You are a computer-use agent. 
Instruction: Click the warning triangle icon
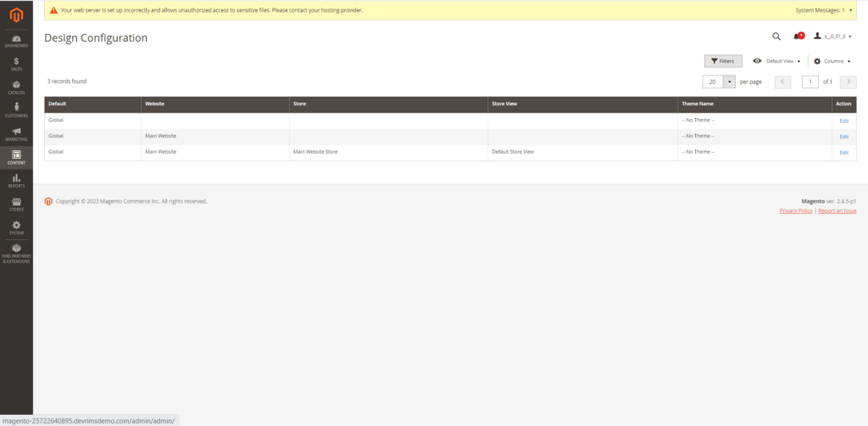53,10
